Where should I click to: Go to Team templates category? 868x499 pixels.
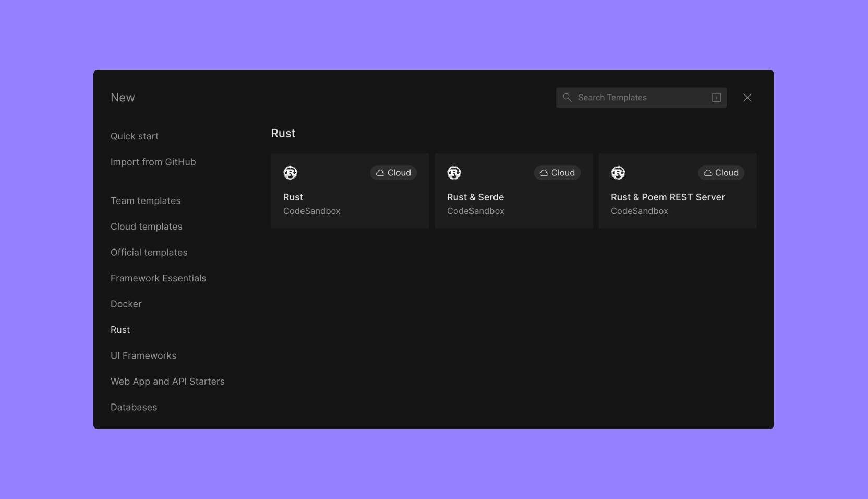[146, 201]
